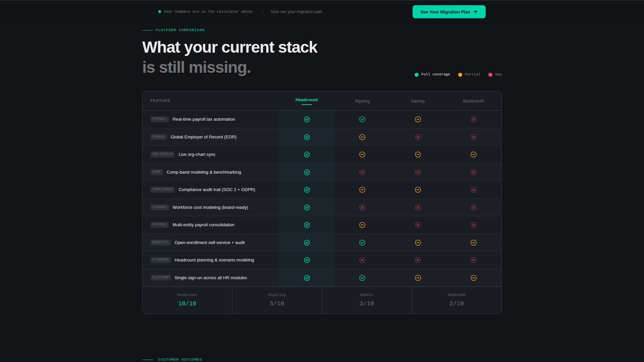Image resolution: width=644 pixels, height=362 pixels.
Task: Click Headcount checkmark for Comp-band modeling & benchmarking
Action: point(307,172)
